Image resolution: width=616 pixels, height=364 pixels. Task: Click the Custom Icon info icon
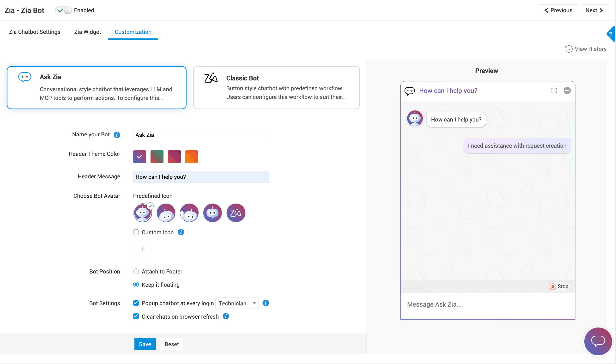click(181, 232)
